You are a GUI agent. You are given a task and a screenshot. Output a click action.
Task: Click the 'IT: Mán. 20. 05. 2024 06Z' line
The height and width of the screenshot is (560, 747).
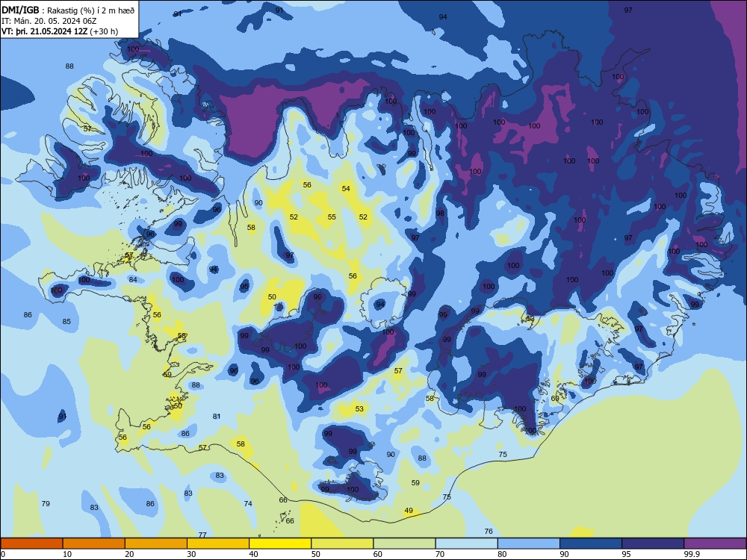coord(49,21)
